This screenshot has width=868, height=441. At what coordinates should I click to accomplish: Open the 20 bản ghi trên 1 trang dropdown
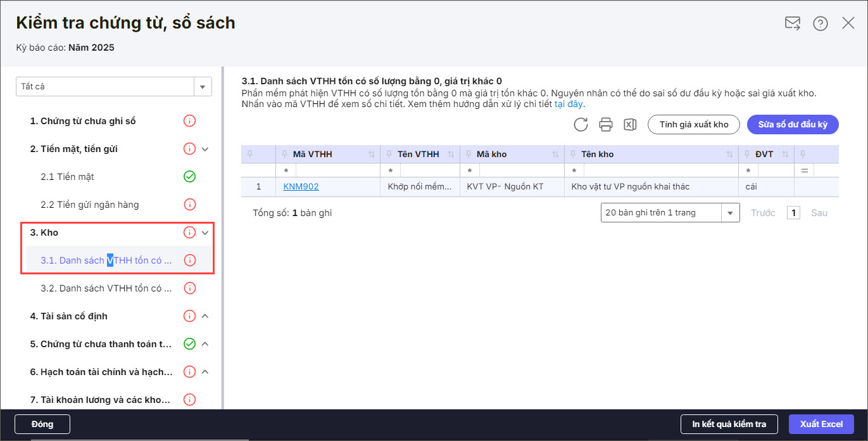(x=730, y=213)
